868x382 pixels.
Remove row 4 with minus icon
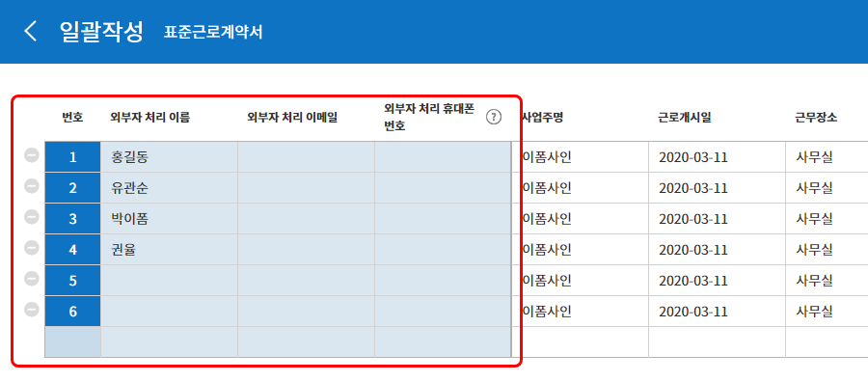coord(32,249)
